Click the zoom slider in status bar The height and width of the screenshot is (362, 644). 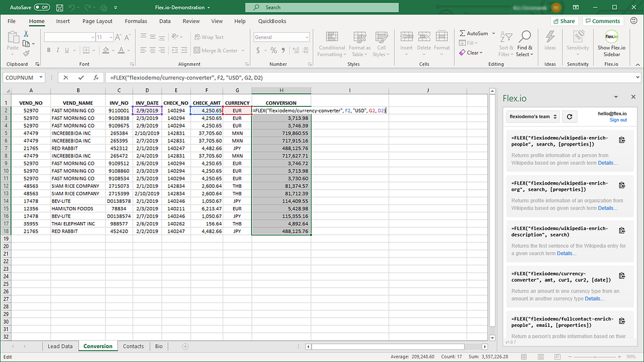595,357
